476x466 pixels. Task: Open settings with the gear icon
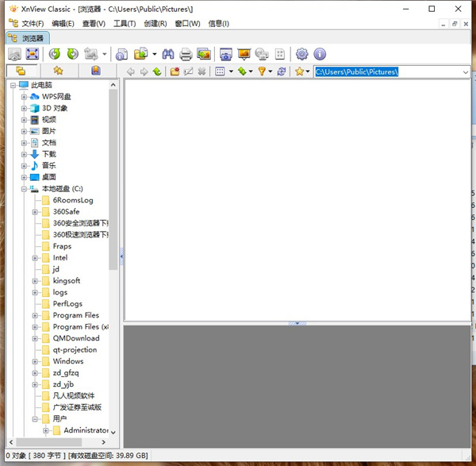tap(301, 54)
